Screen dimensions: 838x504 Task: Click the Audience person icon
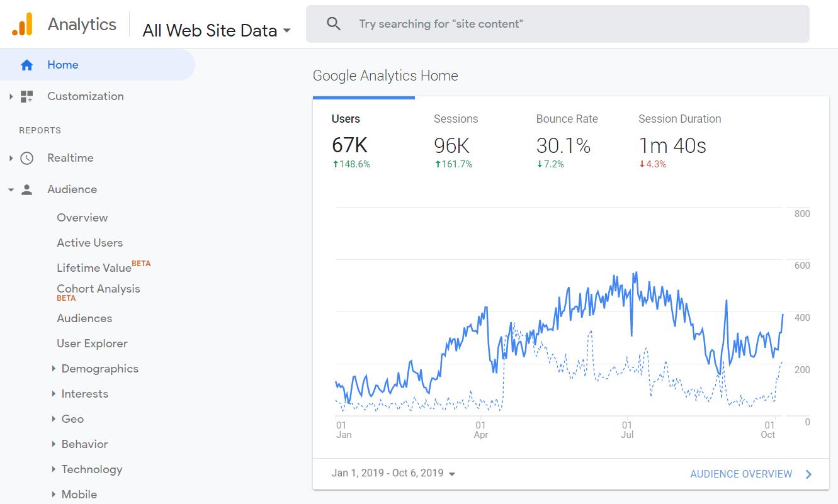pyautogui.click(x=26, y=189)
